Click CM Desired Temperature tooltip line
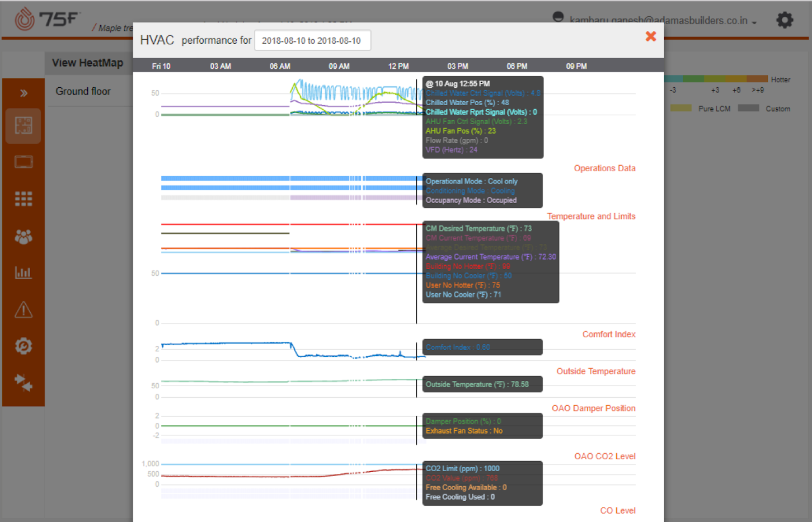The height and width of the screenshot is (522, 812). click(x=478, y=228)
